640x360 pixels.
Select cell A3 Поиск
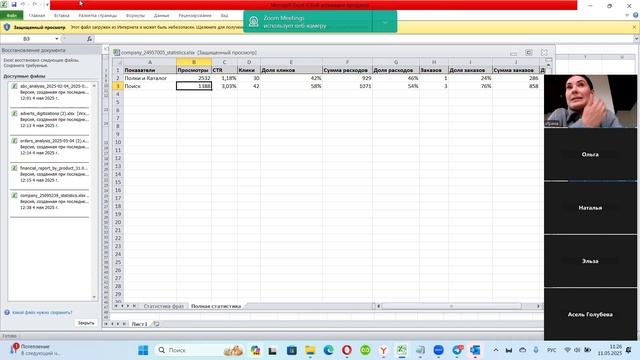pos(150,86)
